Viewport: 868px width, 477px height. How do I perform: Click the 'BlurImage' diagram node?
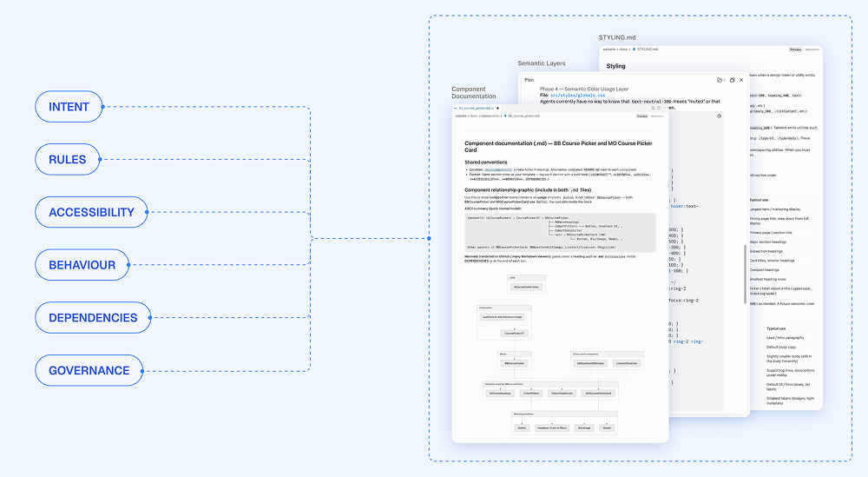(x=584, y=427)
